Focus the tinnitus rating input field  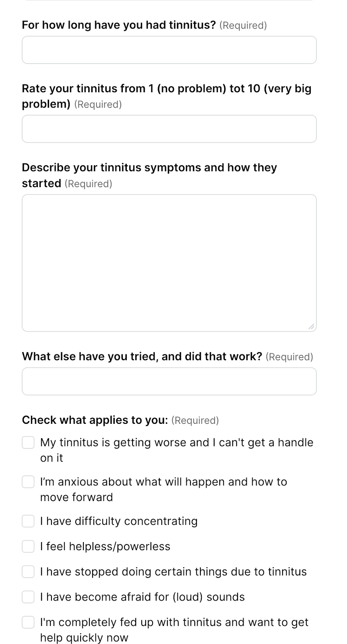[x=169, y=129]
